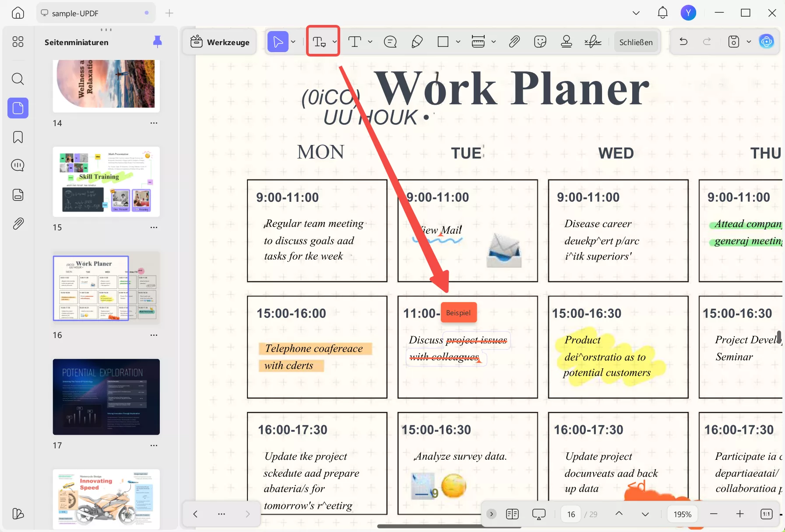Click the vertical scrollbar handle on right edge

pyautogui.click(x=779, y=337)
